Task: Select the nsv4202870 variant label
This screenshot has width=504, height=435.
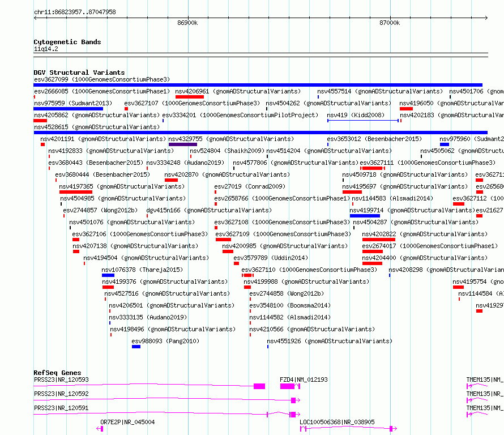Action: click(x=227, y=174)
